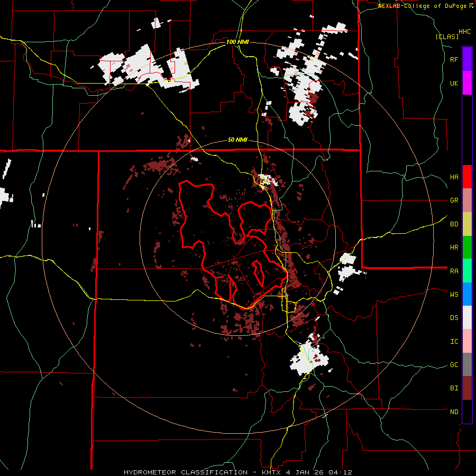
Task: Click the IC legend label
Action: [454, 342]
